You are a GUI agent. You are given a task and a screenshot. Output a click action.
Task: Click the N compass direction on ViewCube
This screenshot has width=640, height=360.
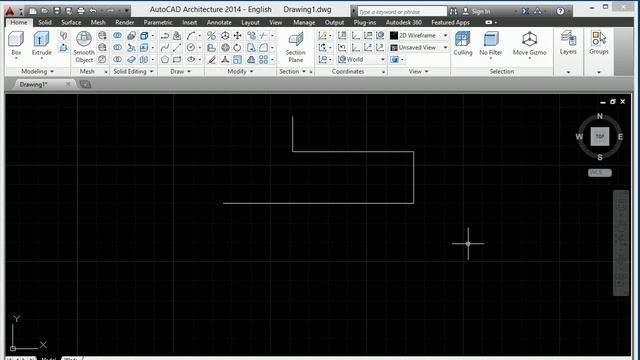pyautogui.click(x=600, y=116)
